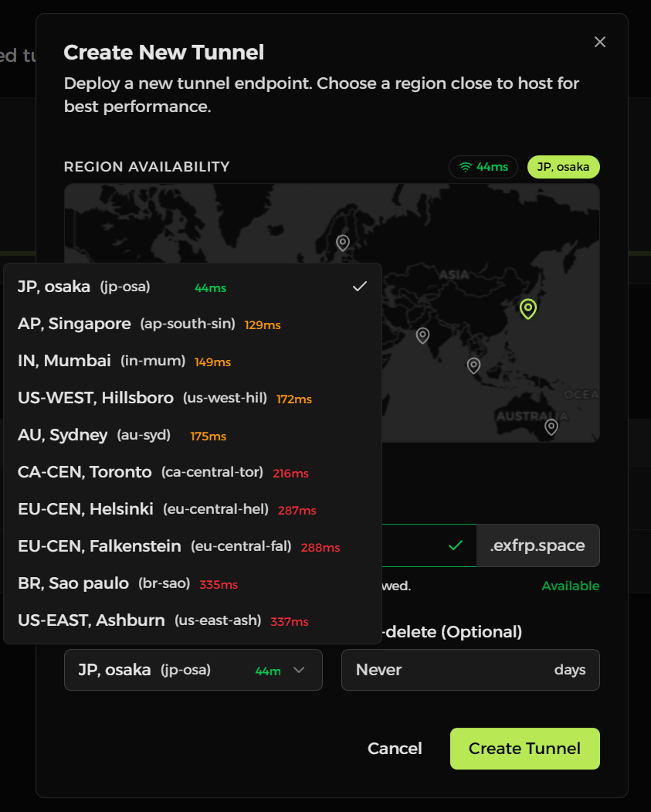Click the wifi latency indicator showing 44ms
Image resolution: width=651 pixels, height=812 pixels.
pyautogui.click(x=483, y=166)
